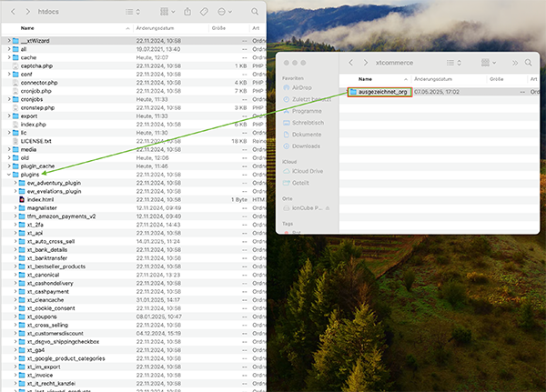Open grouping dropdown in htdocs toolbar
Screen dimensions: 546x392
[x=167, y=12]
